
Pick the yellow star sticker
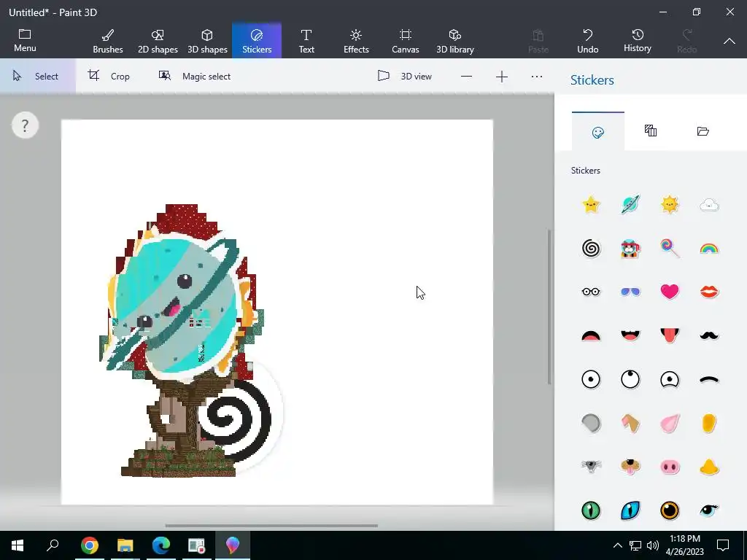click(591, 205)
